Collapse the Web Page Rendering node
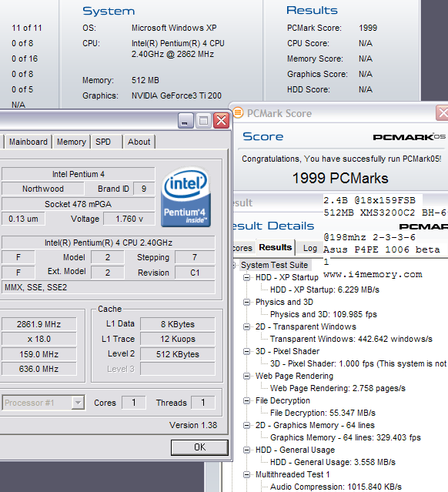The width and height of the screenshot is (448, 492). [x=247, y=377]
